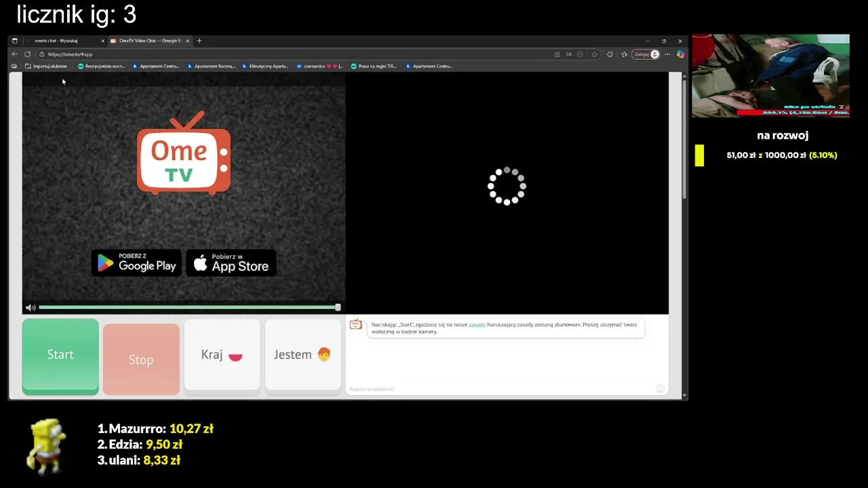This screenshot has height=488, width=868.
Task: Click the loading spinner on stranger video
Action: tap(507, 186)
